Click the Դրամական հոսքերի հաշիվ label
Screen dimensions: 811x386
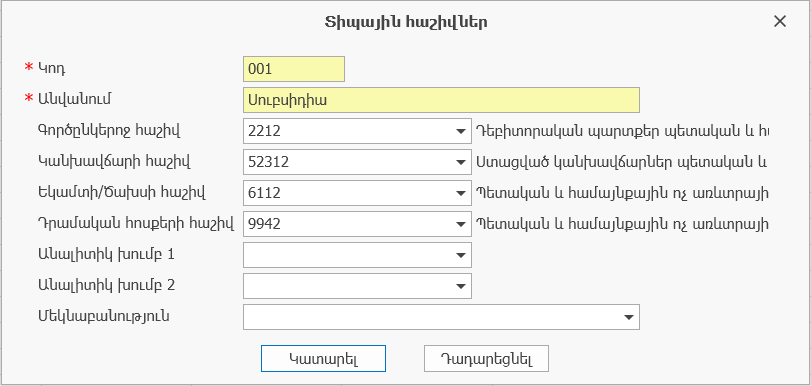click(x=136, y=224)
